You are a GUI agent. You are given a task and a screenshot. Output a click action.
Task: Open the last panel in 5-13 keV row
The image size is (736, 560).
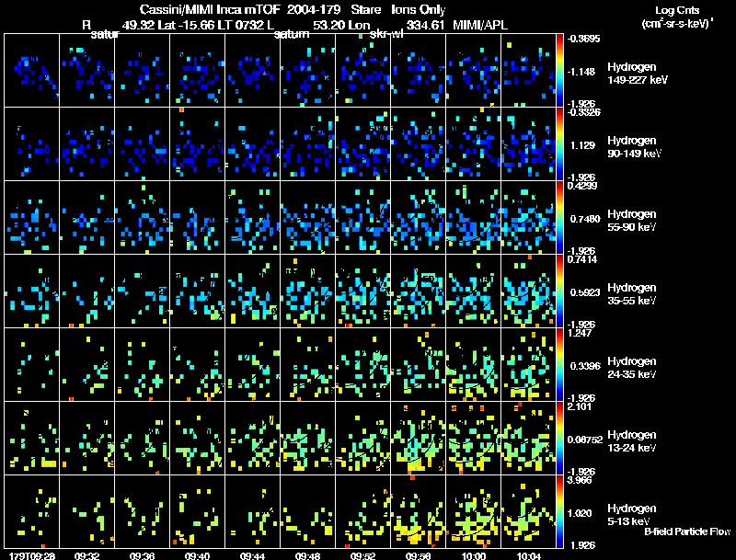(528, 511)
